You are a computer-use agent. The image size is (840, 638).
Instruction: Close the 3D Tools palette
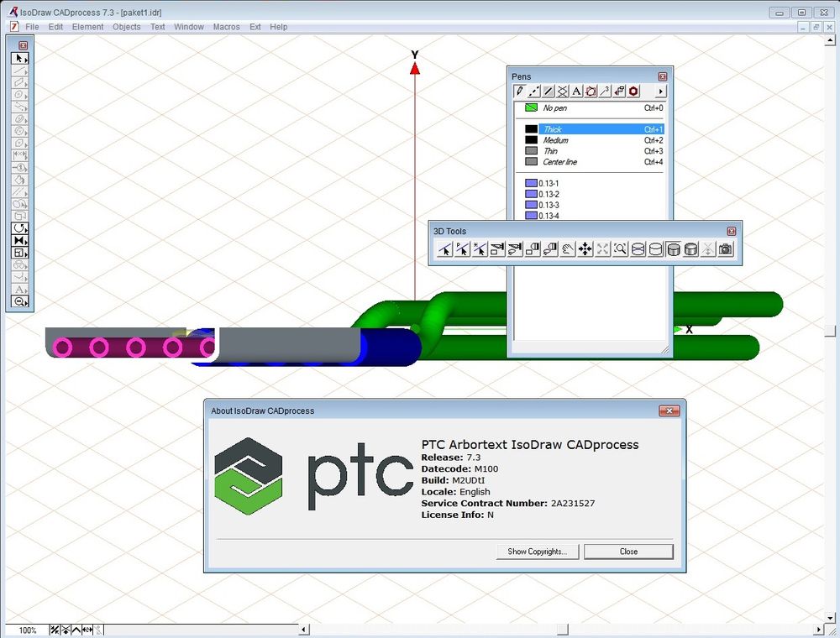tap(732, 231)
